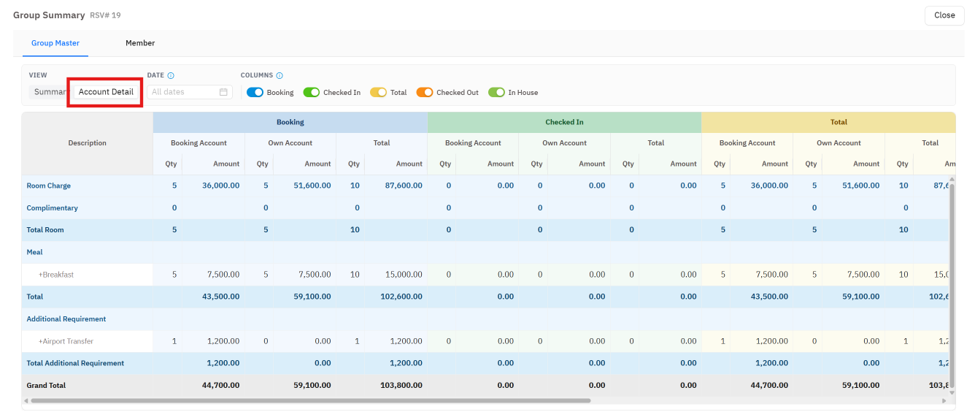975x412 pixels.
Task: Turn off the Total column toggle
Action: 379,92
